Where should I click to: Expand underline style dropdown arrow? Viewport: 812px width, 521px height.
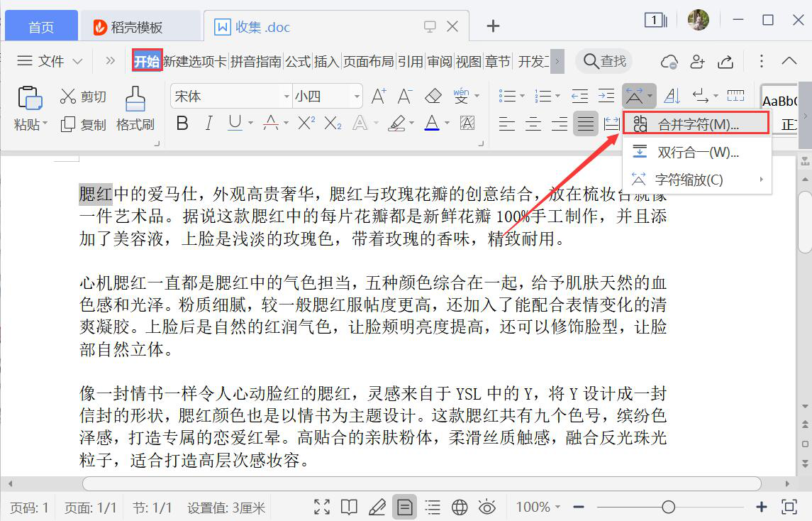point(250,124)
